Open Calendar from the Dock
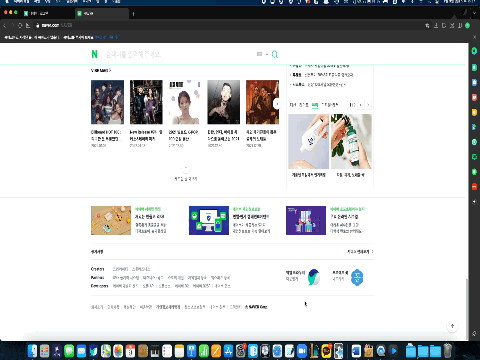The width and height of the screenshot is (480, 360). 130,351
